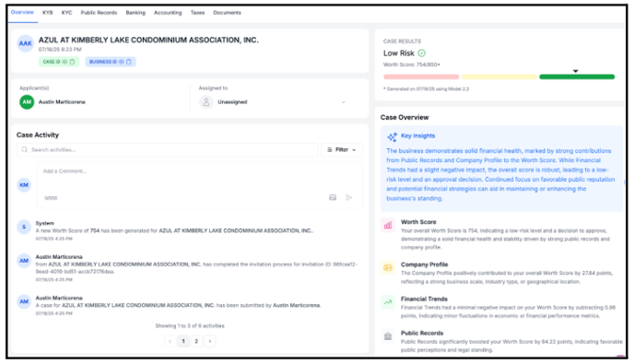Click the Key Insights sparkle icon
634x364 pixels.
click(x=393, y=137)
